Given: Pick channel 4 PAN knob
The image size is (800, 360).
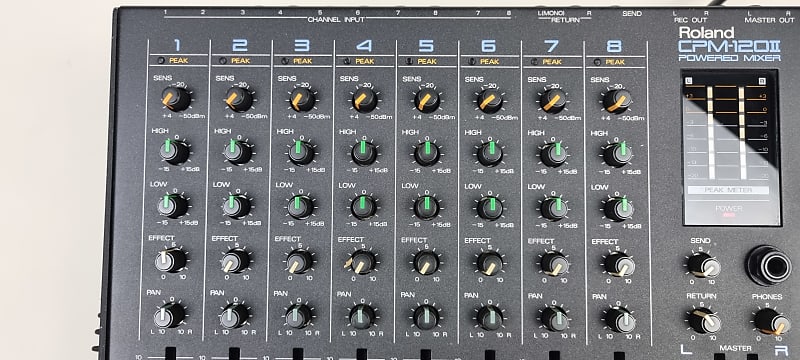Looking at the screenshot, I should 363,316.
